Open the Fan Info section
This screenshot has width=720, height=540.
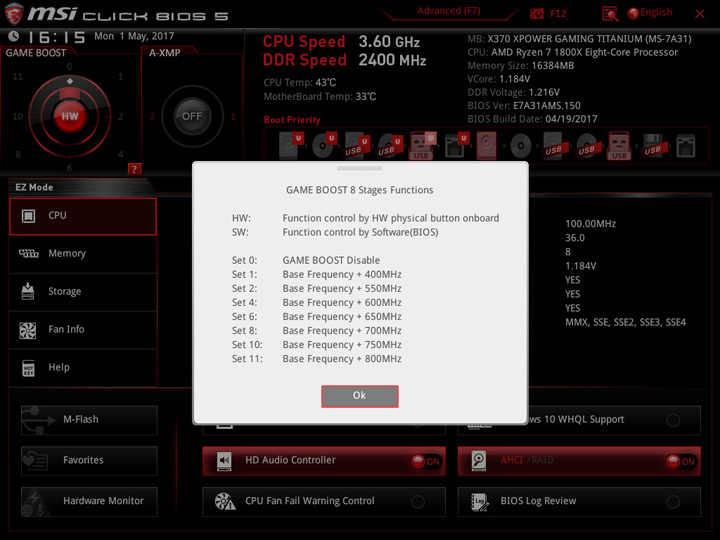coord(83,330)
